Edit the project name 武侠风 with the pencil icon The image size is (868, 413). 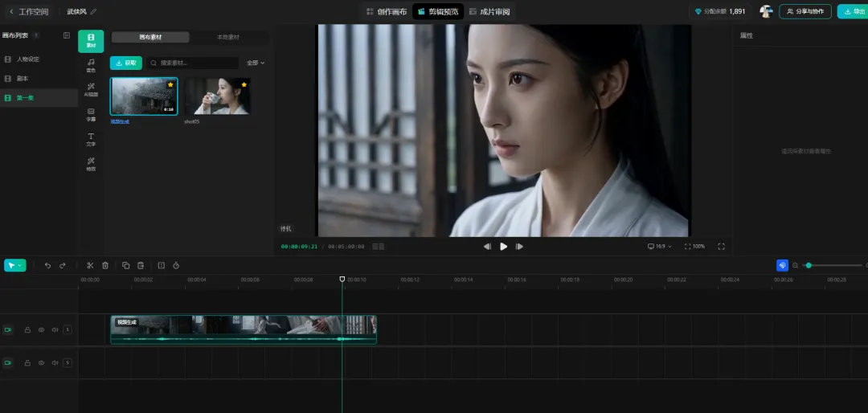tap(93, 11)
